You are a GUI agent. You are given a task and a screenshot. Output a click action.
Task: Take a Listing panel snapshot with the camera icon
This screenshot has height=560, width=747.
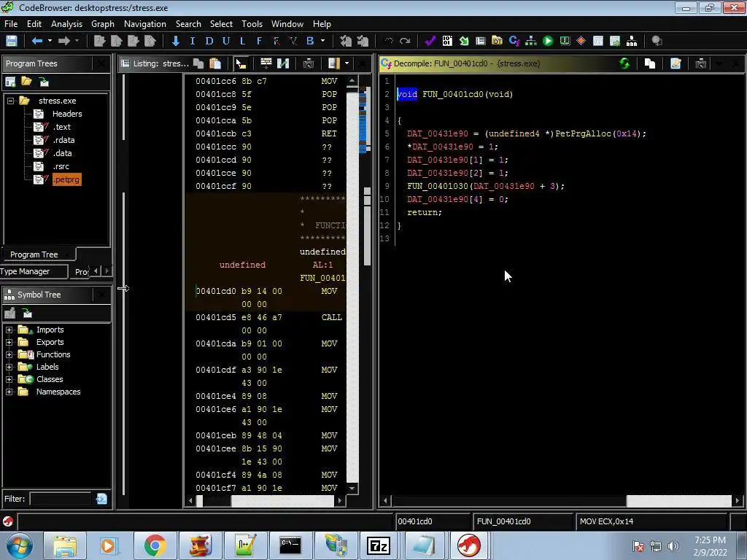(x=309, y=63)
